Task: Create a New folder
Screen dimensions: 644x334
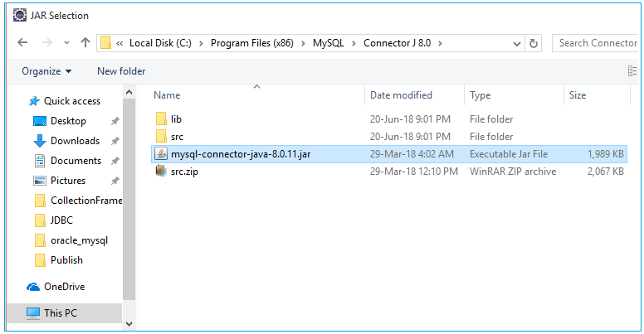Action: 121,71
